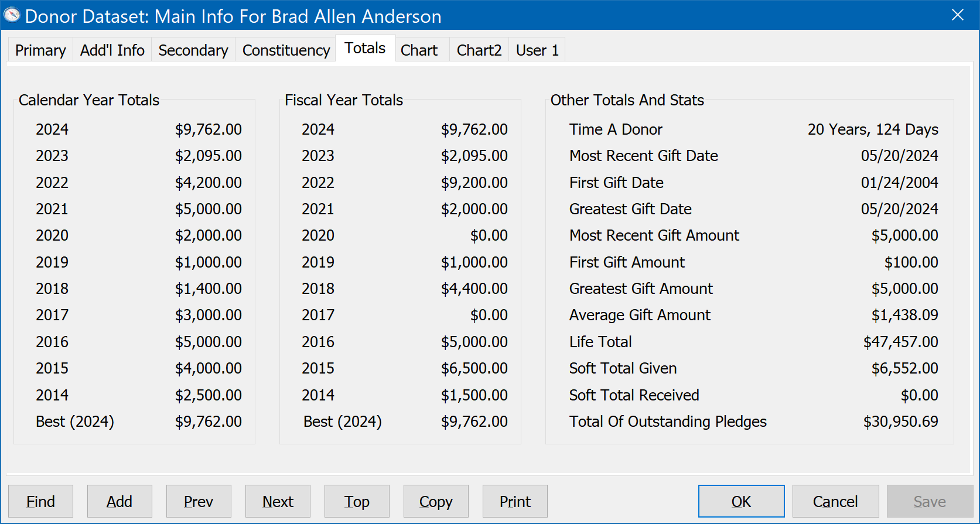Image resolution: width=980 pixels, height=524 pixels.
Task: Click Best (2024) label under Fiscal Year
Action: [343, 422]
